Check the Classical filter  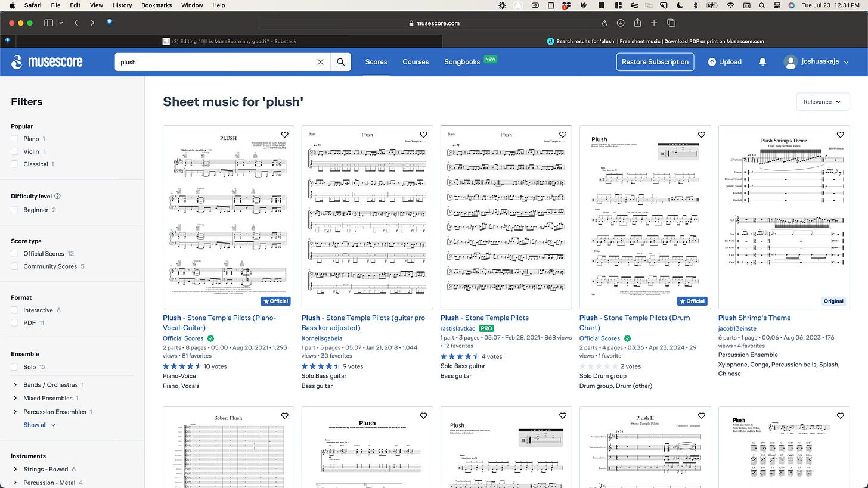click(x=14, y=164)
